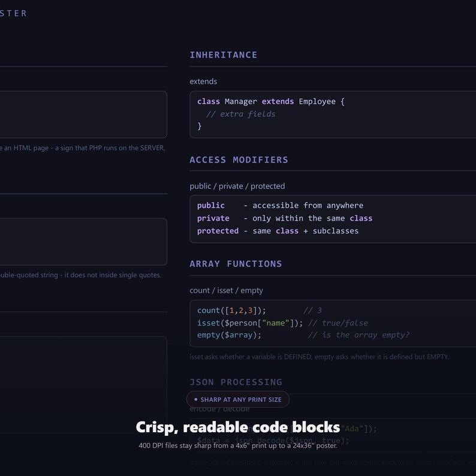Image resolution: width=476 pixels, height=476 pixels.
Task: Click the note ending "inside single quotes."
Action: tap(80, 275)
